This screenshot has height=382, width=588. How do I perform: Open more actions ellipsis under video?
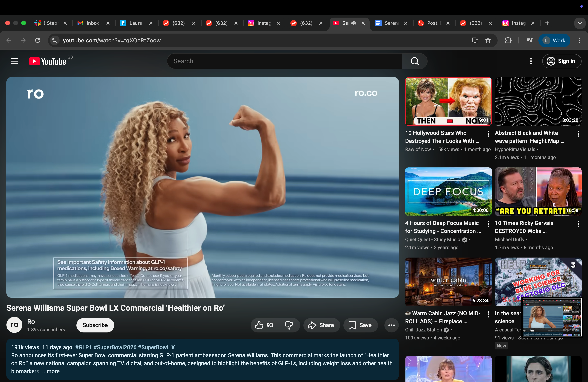[x=391, y=325]
